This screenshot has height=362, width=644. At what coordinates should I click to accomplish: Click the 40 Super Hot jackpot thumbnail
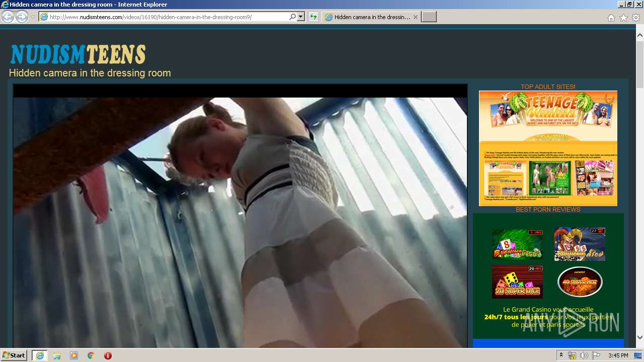(580, 282)
